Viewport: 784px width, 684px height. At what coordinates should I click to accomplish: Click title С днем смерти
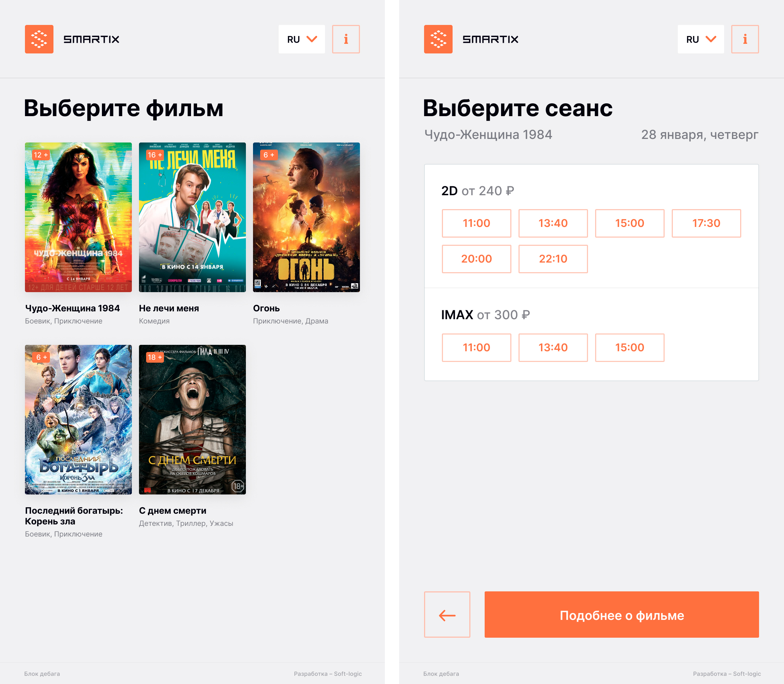(172, 510)
